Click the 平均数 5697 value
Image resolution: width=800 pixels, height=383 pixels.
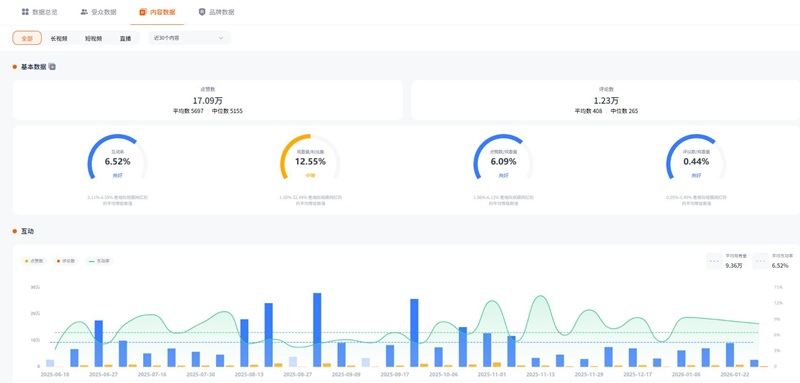tap(188, 111)
